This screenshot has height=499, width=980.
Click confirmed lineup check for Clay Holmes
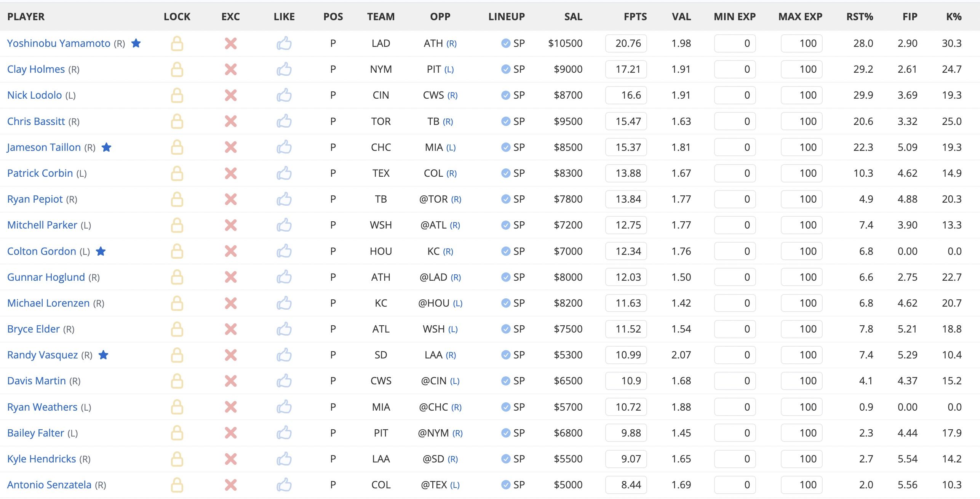point(506,69)
